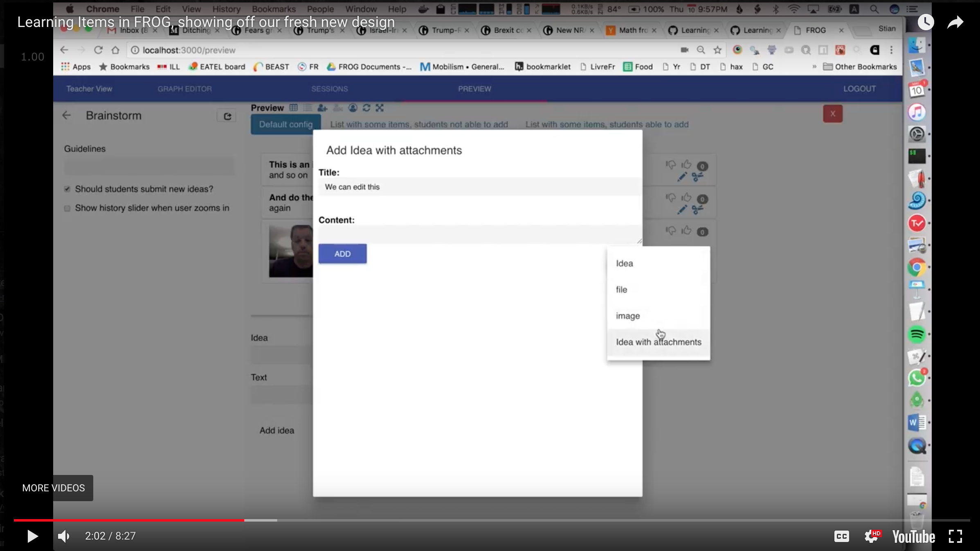Enter fullscreen video mode
Viewport: 980px width, 551px height.
pos(955,536)
